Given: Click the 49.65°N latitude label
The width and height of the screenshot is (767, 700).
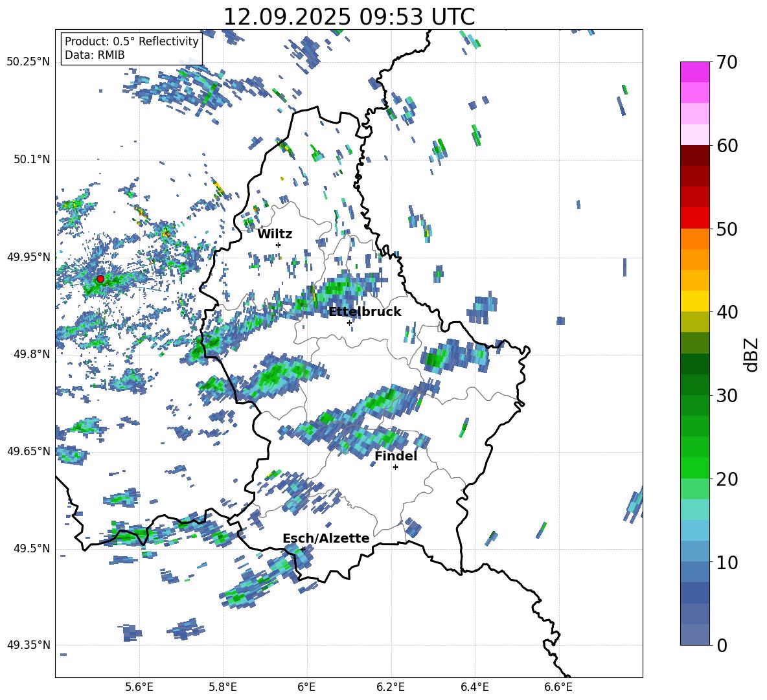Looking at the screenshot, I should (29, 451).
